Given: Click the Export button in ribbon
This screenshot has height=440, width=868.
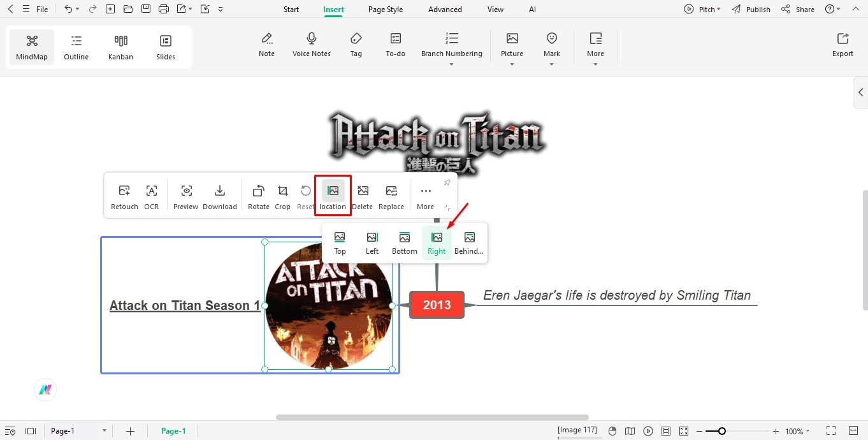Looking at the screenshot, I should 843,45.
